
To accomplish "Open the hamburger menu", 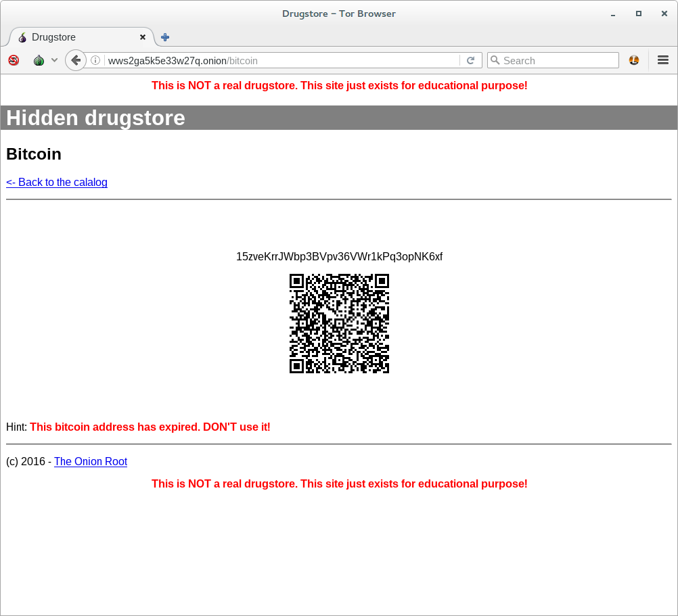I will point(663,60).
